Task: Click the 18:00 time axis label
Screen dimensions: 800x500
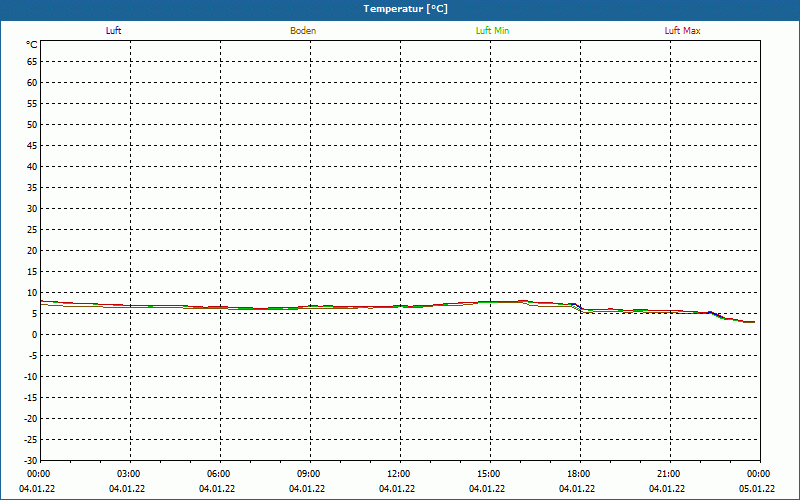Action: [579, 474]
